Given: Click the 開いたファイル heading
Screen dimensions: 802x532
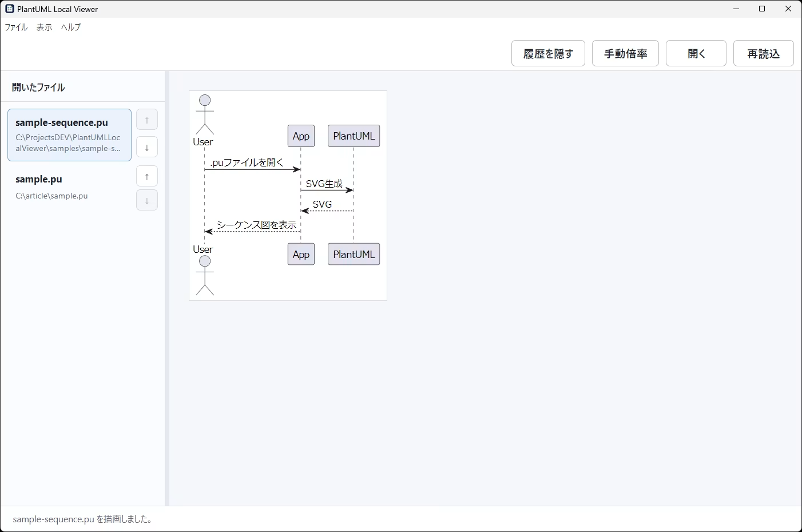Looking at the screenshot, I should point(38,88).
